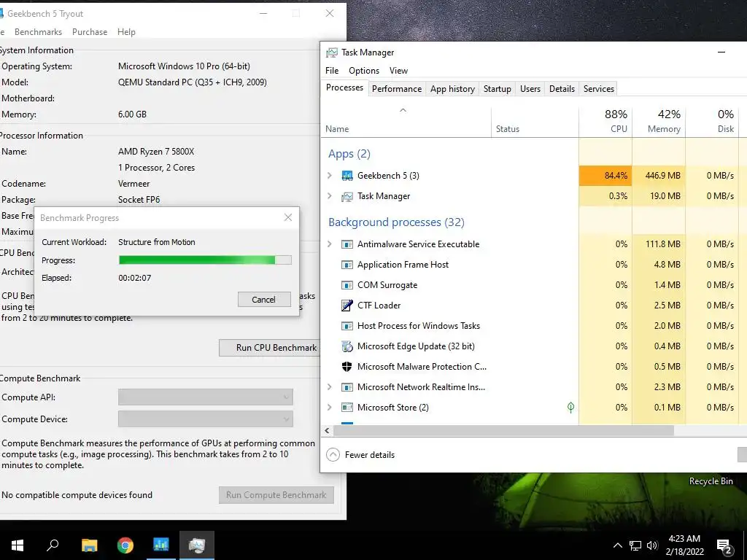The image size is (747, 560).
Task: Switch to the Performance tab
Action: click(x=397, y=89)
